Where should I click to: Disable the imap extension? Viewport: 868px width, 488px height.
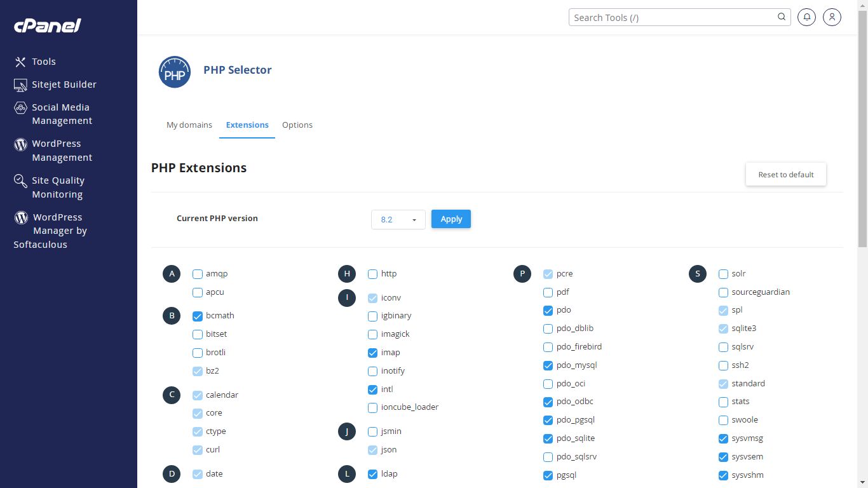click(372, 353)
